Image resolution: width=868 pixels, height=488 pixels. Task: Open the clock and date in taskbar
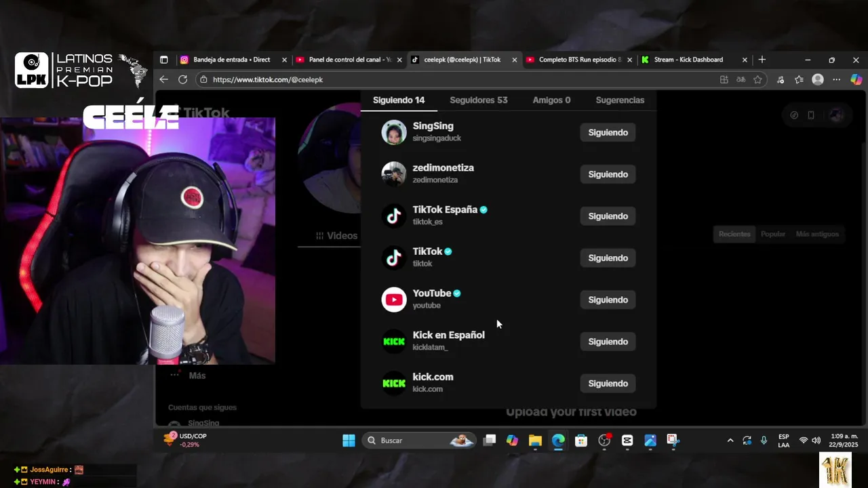844,441
